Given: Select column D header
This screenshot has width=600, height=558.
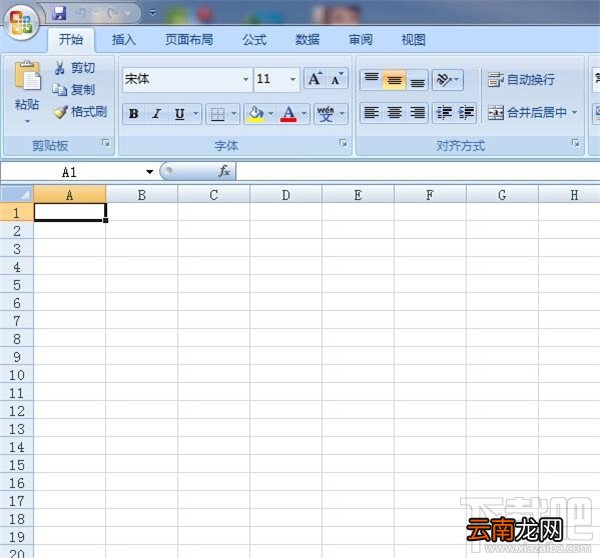Looking at the screenshot, I should (x=286, y=195).
